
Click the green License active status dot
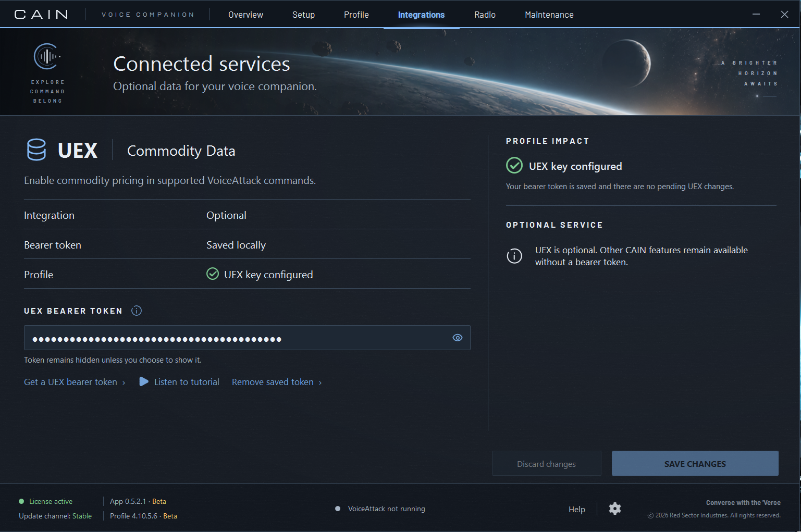pyautogui.click(x=21, y=501)
